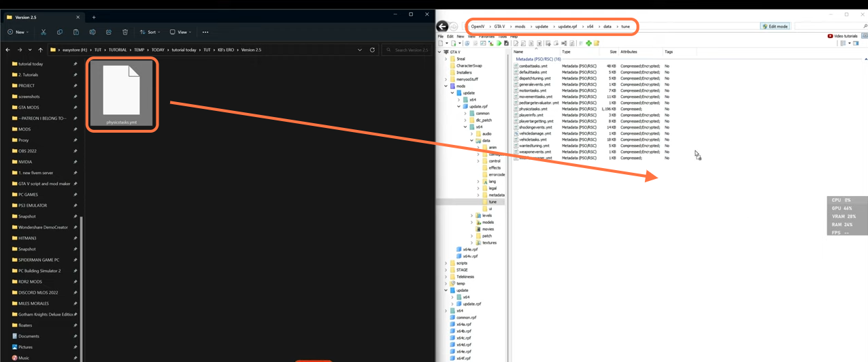Toggle the preview pane icon in OpenIV
The image size is (868, 362).
click(856, 44)
